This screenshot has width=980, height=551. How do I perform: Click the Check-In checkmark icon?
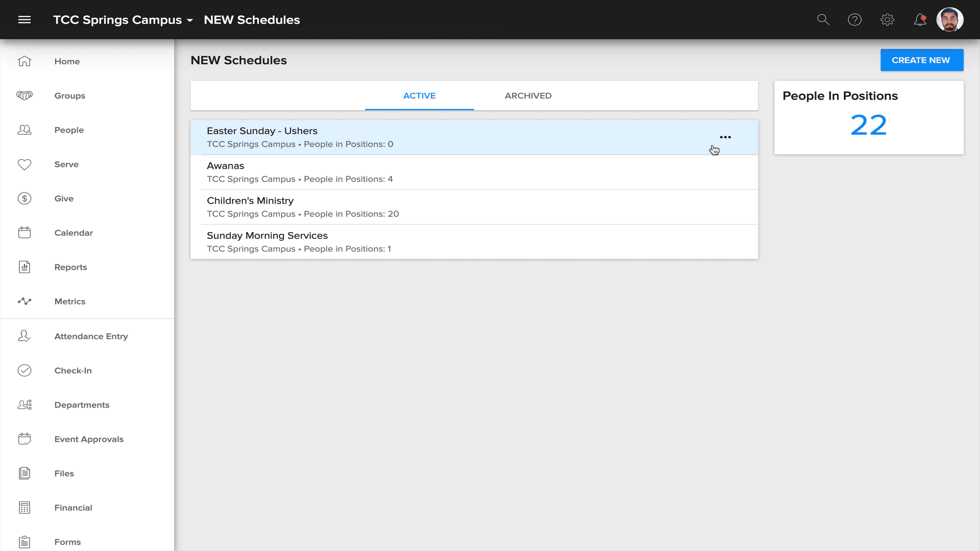pos(24,370)
